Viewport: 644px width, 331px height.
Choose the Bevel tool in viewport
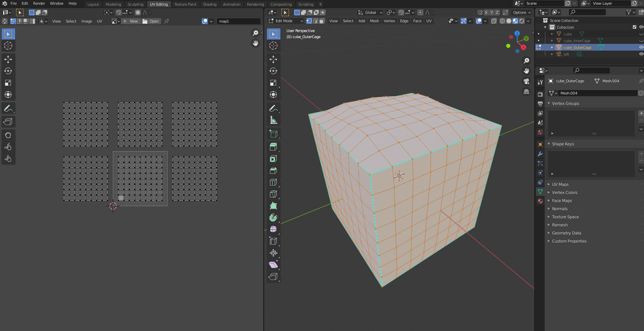coord(273,170)
